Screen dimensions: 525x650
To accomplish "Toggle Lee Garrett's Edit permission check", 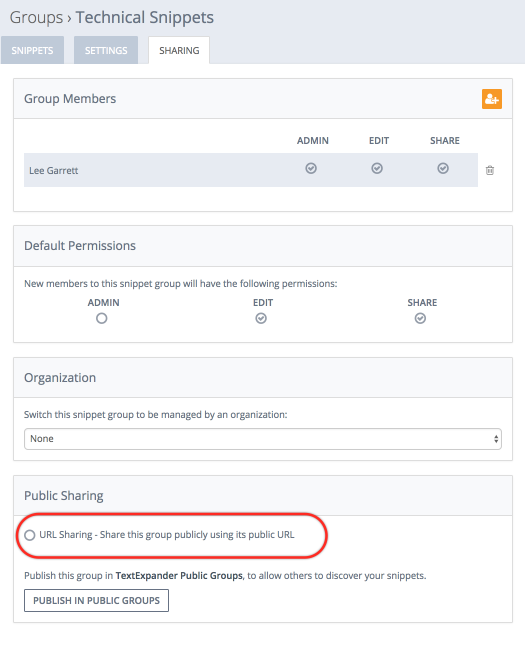I will (x=377, y=168).
